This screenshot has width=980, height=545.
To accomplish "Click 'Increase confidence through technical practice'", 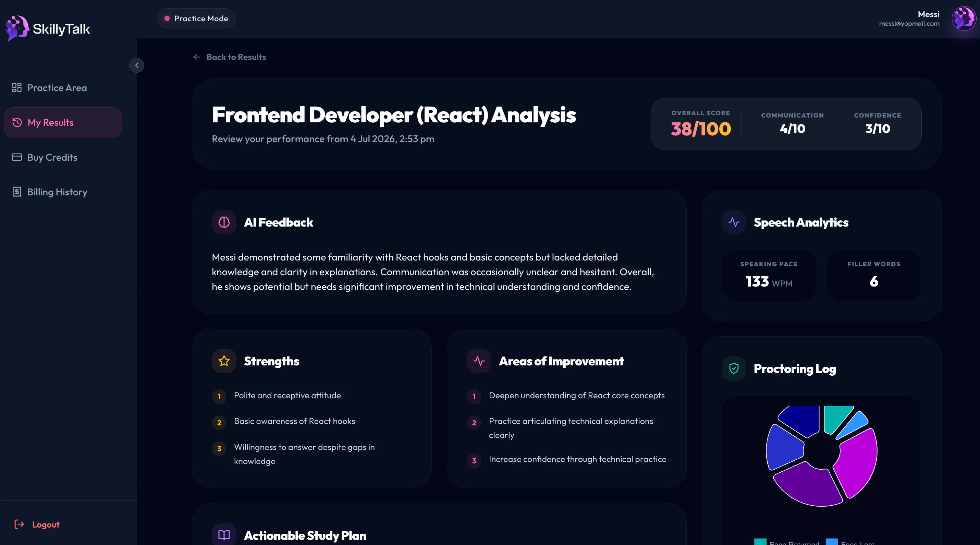I will pos(577,459).
